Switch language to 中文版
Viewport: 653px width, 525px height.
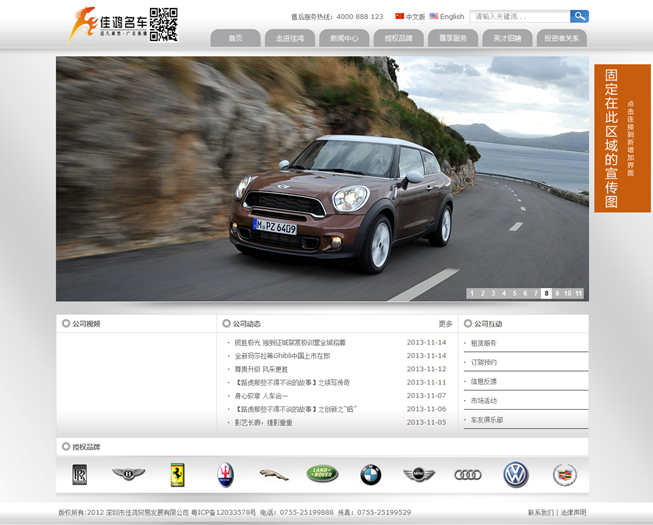click(x=411, y=17)
